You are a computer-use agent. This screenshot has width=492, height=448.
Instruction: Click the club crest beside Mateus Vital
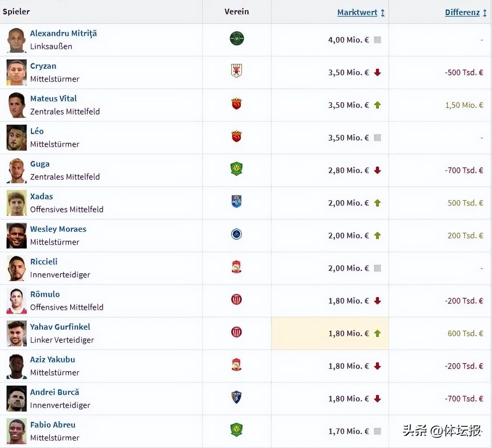(237, 104)
